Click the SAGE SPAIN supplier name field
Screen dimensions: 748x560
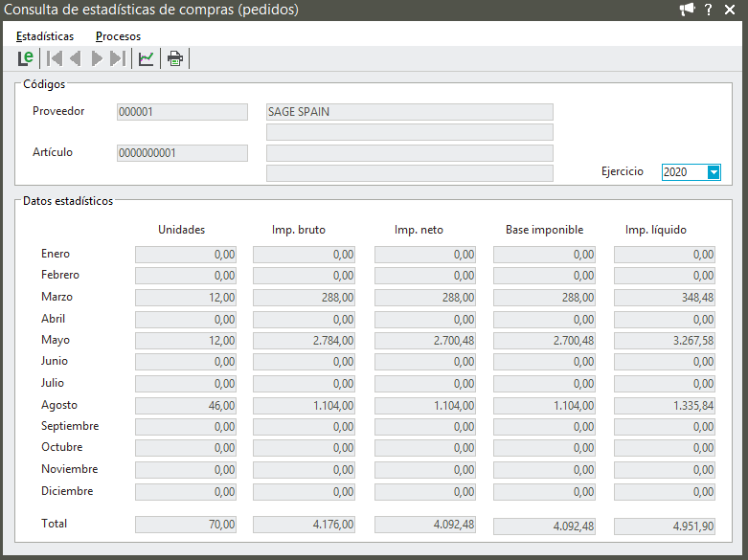click(410, 112)
